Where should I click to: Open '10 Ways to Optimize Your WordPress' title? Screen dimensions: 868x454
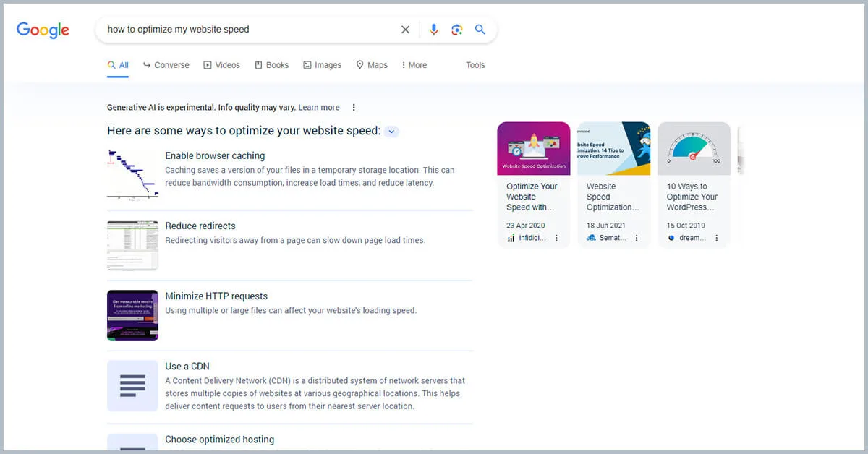click(x=692, y=197)
